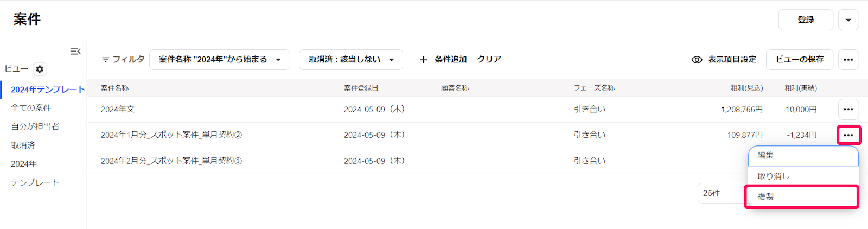Screen dimensions: 868x229
Task: Open the 取消済：該当しない filter dropdown
Action: click(x=351, y=60)
